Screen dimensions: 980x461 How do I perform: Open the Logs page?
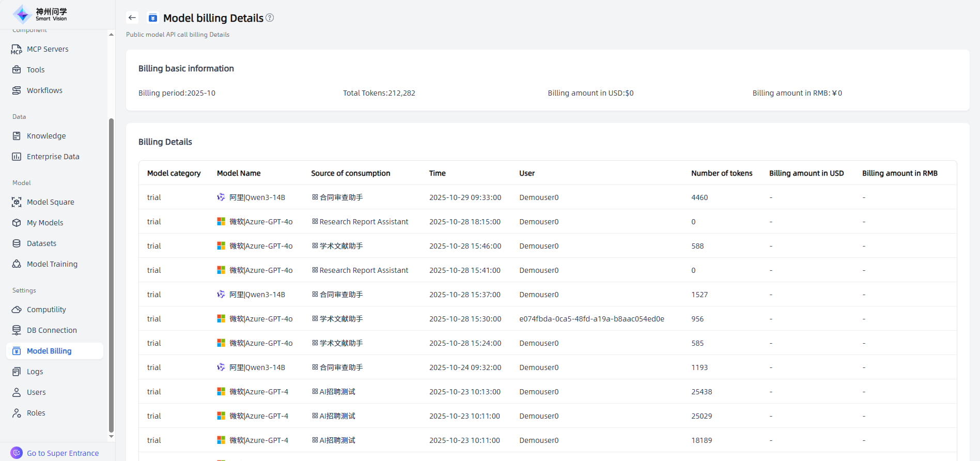pos(35,372)
